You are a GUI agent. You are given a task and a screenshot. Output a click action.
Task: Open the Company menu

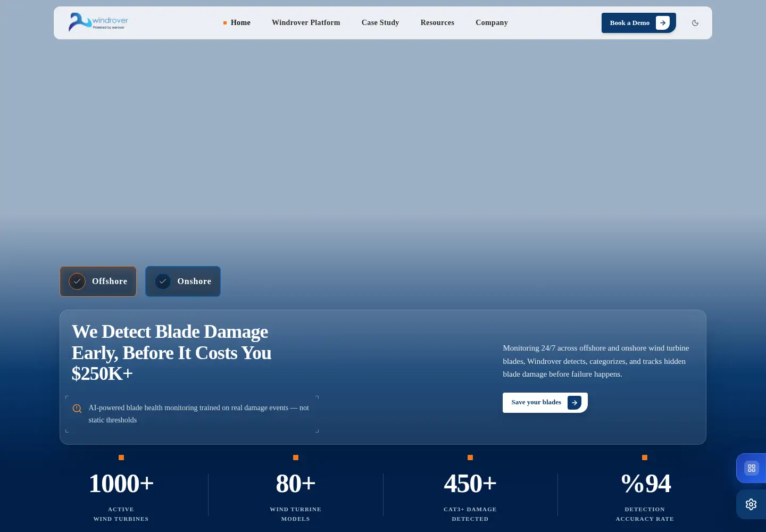492,23
